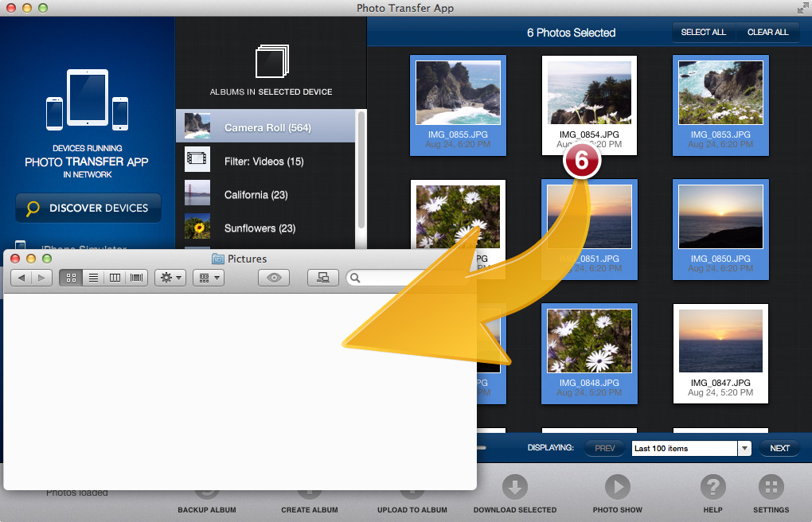The height and width of the screenshot is (522, 812).
Task: Click Select All button
Action: [x=703, y=32]
